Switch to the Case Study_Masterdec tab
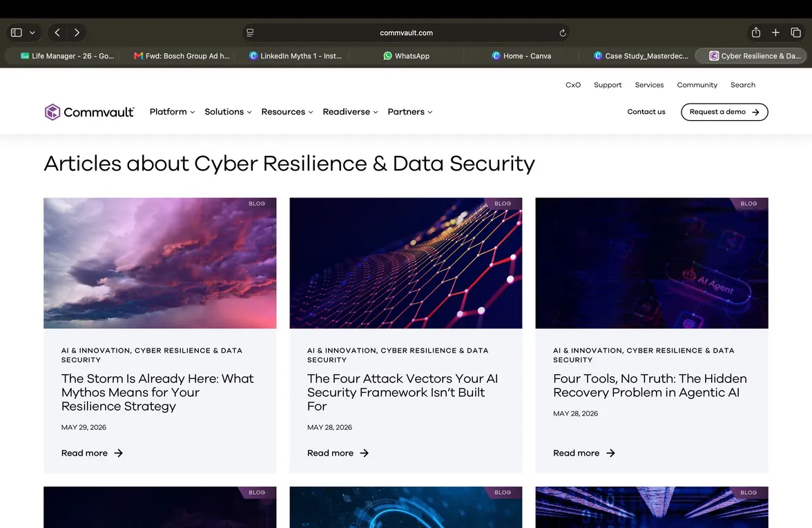This screenshot has height=528, width=812. tap(641, 56)
